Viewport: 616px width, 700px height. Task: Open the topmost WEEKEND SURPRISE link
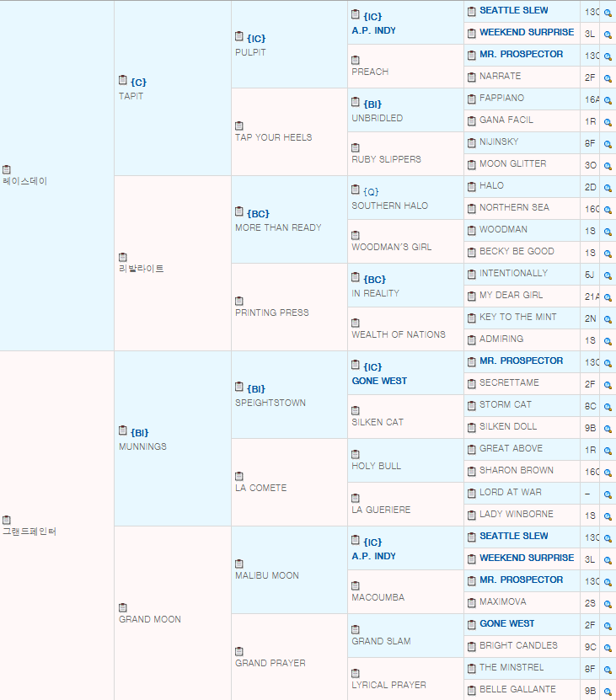pos(527,32)
